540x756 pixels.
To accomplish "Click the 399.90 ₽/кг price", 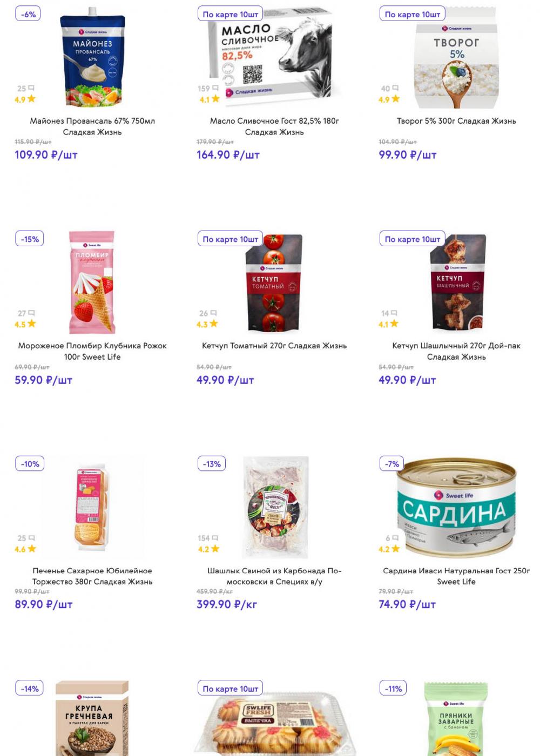I will click(227, 604).
